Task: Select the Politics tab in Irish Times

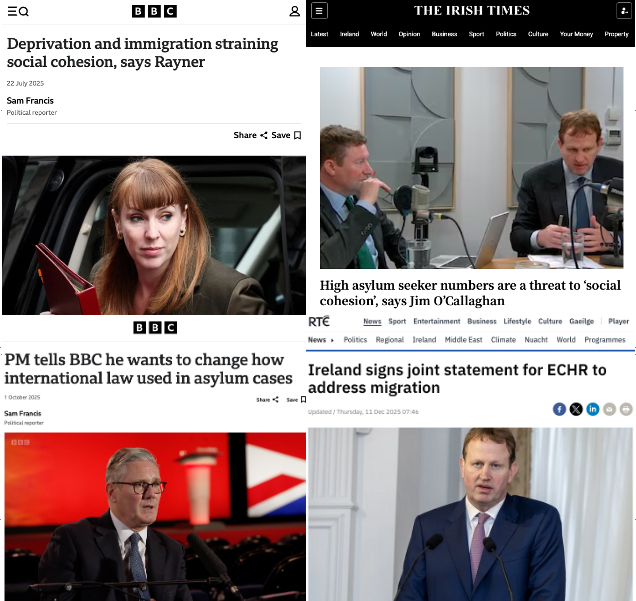Action: coord(506,34)
